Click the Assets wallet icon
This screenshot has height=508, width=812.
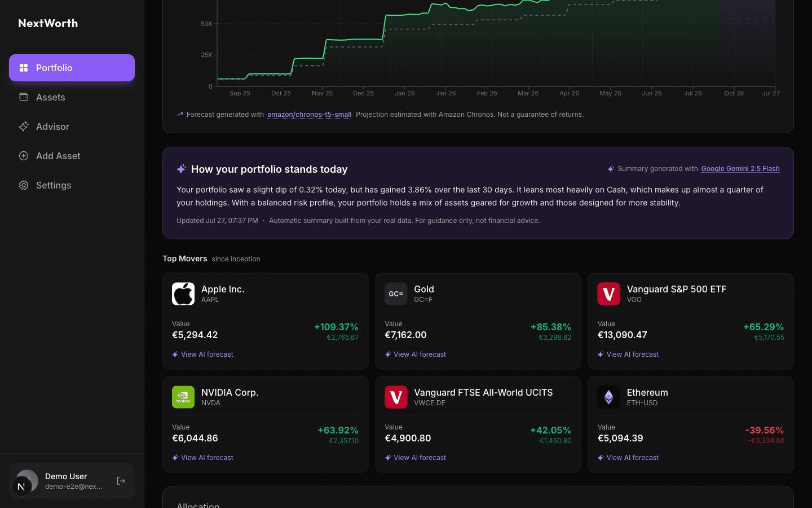coord(24,97)
